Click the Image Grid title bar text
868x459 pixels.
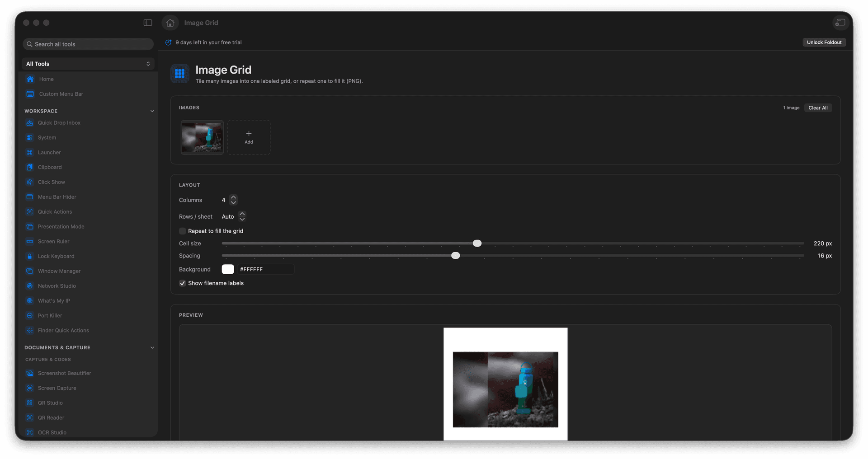(x=201, y=23)
